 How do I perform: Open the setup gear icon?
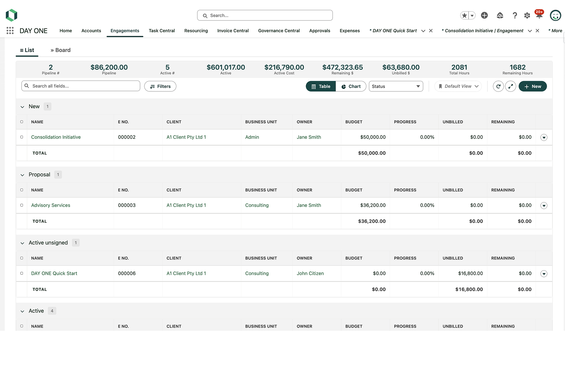click(527, 15)
